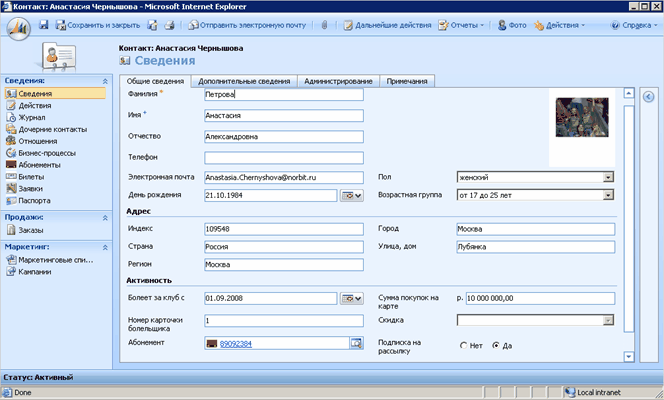This screenshot has height=400, width=664.
Task: Click the Microsoft Dynamics CRM logo orb
Action: [19, 29]
